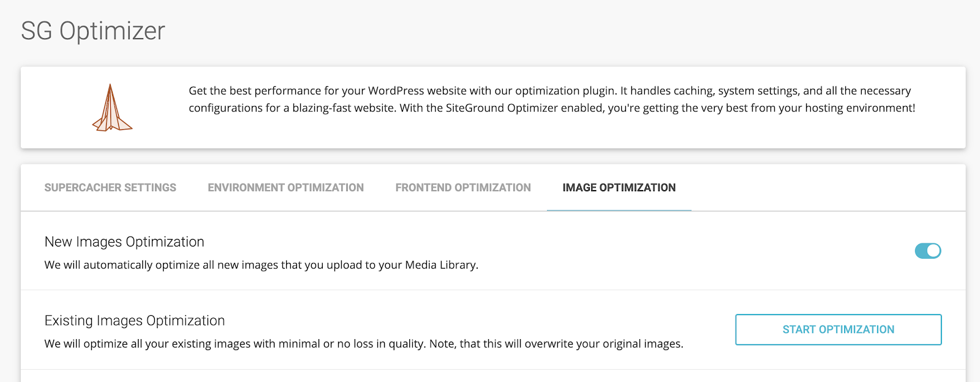Click the blue underline beneath Image Optimization
Screen dimensions: 980x382
(x=619, y=210)
